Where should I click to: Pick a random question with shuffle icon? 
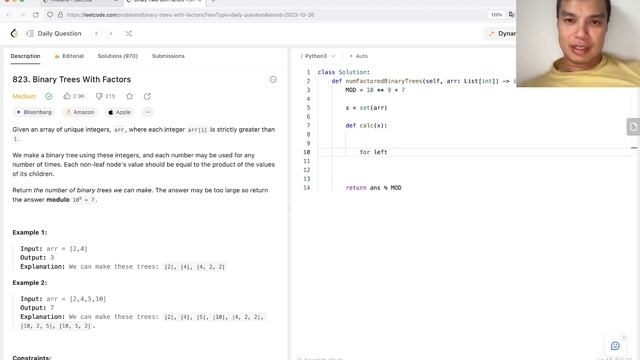tap(128, 33)
